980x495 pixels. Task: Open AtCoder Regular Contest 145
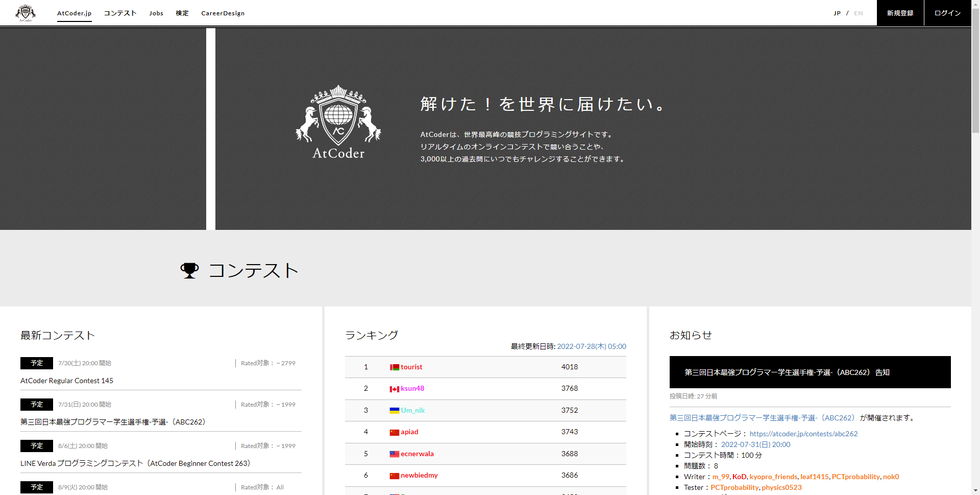pos(66,380)
